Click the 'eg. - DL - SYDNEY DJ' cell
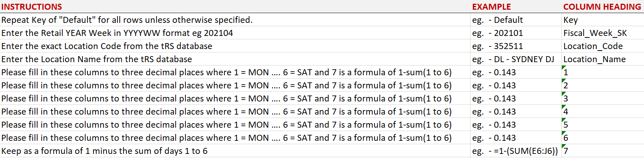644x158 pixels. [513, 59]
